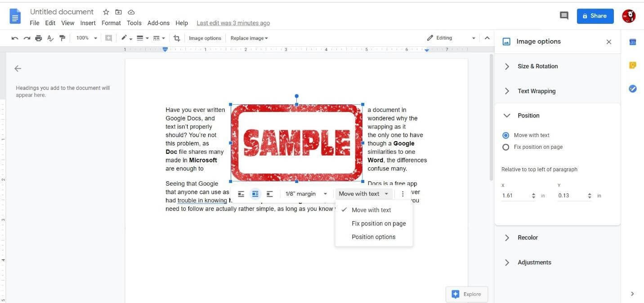Image resolution: width=644 pixels, height=303 pixels.
Task: Open the Replace image dropdown
Action: (x=249, y=38)
